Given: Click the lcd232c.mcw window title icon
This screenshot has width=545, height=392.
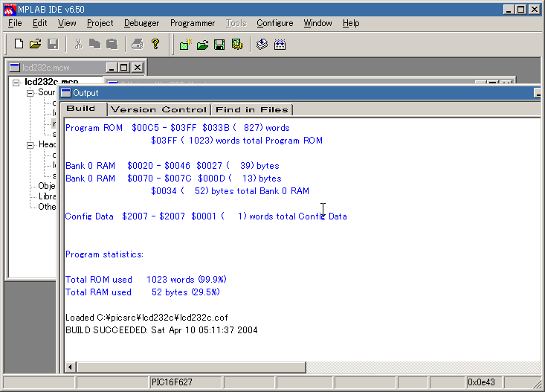Looking at the screenshot, I should pyautogui.click(x=15, y=68).
